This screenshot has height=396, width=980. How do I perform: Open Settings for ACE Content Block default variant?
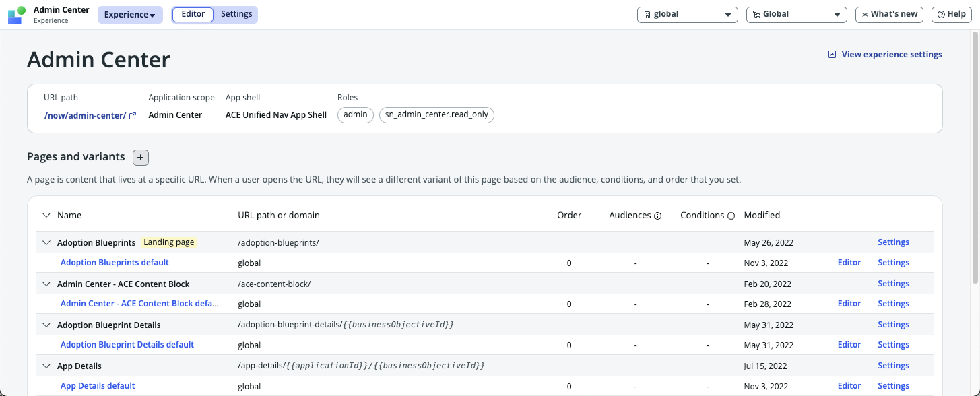tap(893, 304)
